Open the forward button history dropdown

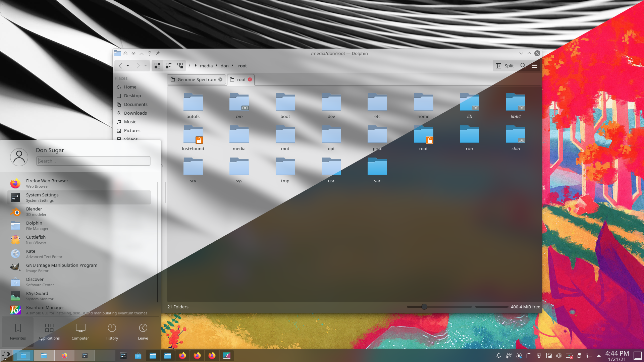tap(146, 66)
